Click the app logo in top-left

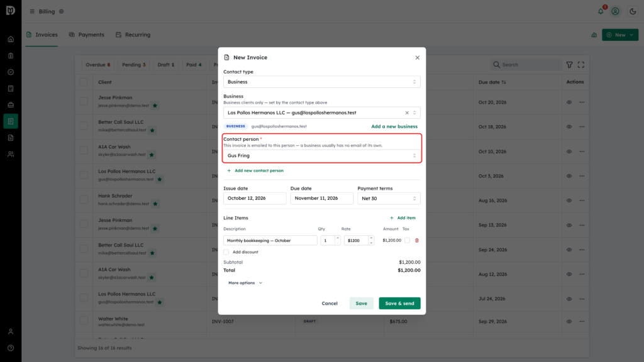tap(11, 11)
